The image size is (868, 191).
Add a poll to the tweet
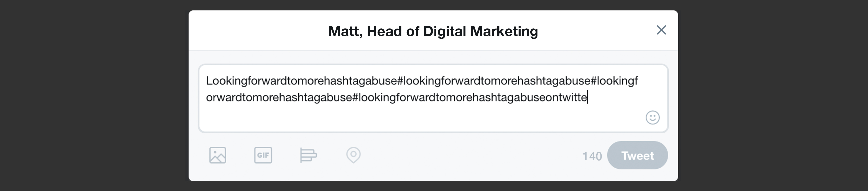(308, 155)
